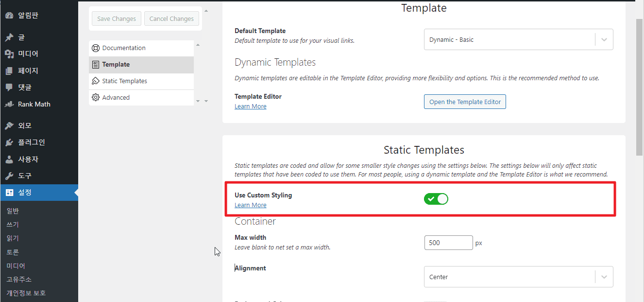Click the Max width input field
The image size is (644, 302).
(x=448, y=243)
